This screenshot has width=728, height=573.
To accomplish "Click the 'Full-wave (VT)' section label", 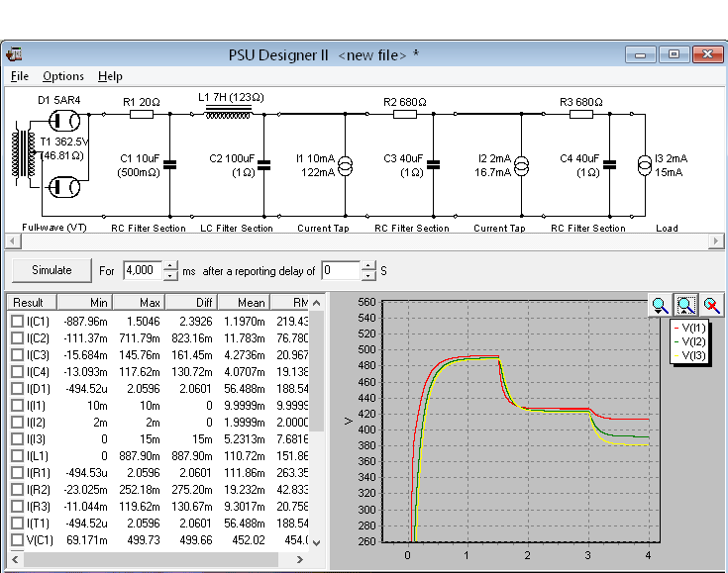I will click(x=54, y=228).
